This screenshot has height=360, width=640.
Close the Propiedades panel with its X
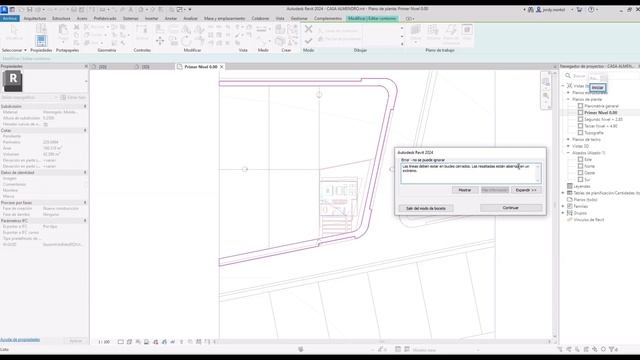[86, 66]
